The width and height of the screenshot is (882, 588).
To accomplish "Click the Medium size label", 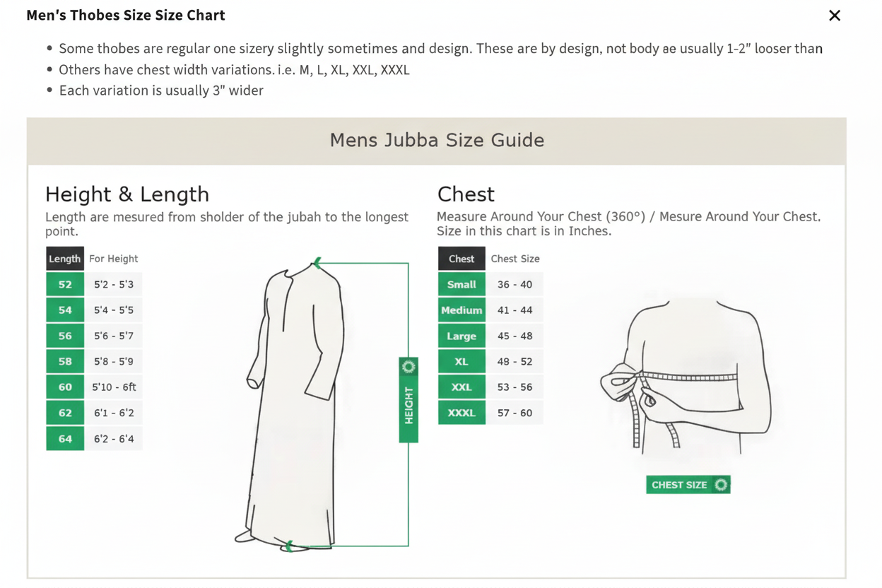I will tap(461, 310).
